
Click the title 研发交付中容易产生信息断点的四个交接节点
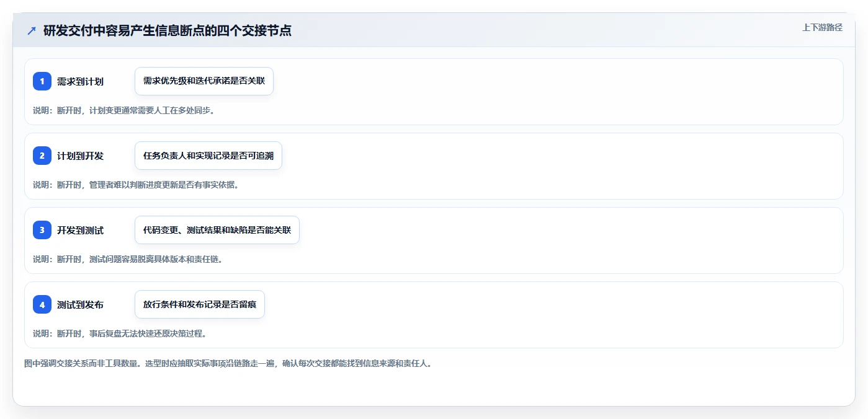click(168, 30)
